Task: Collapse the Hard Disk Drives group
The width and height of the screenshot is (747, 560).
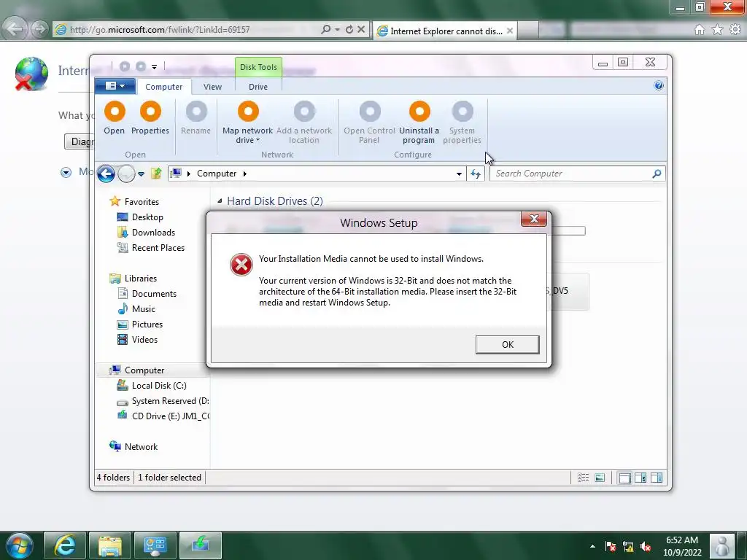Action: [220, 201]
